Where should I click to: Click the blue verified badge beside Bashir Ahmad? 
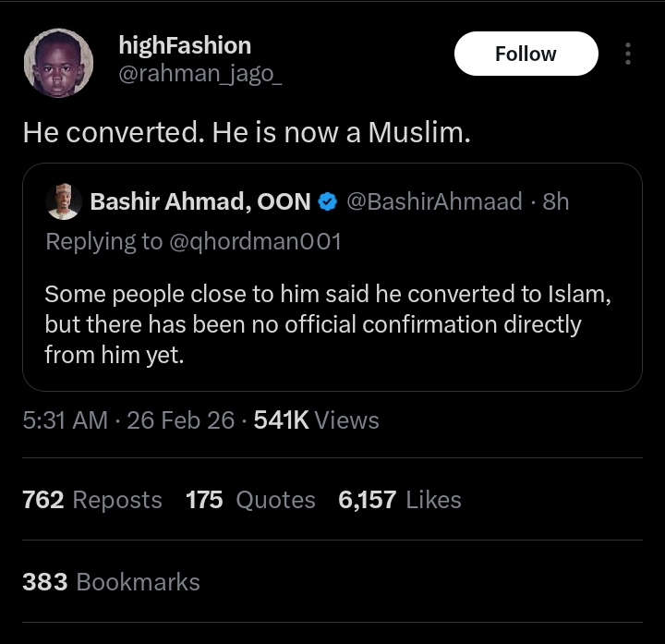coord(327,201)
